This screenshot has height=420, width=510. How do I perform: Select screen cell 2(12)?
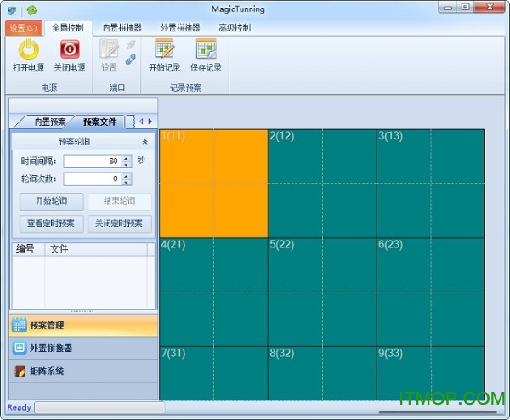[322, 184]
